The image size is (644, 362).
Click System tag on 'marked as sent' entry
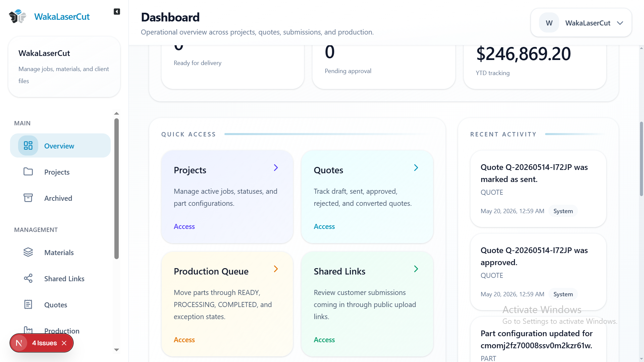[563, 211]
